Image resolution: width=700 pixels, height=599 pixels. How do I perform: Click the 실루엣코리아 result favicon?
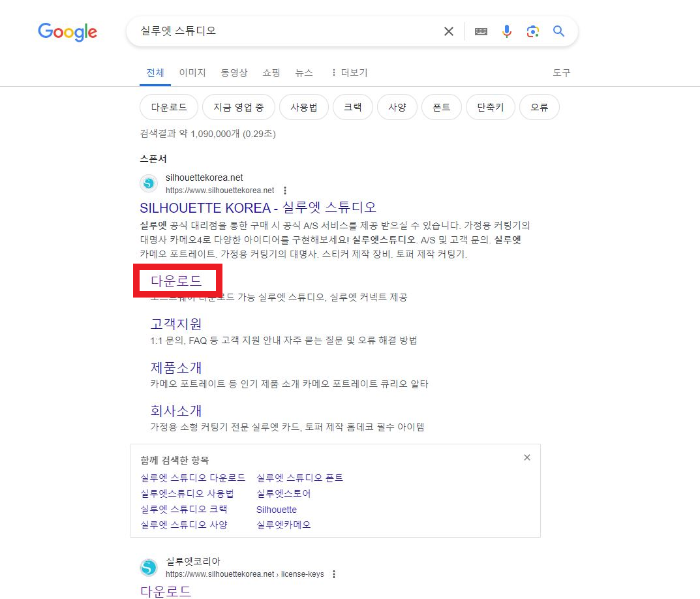[x=149, y=567]
